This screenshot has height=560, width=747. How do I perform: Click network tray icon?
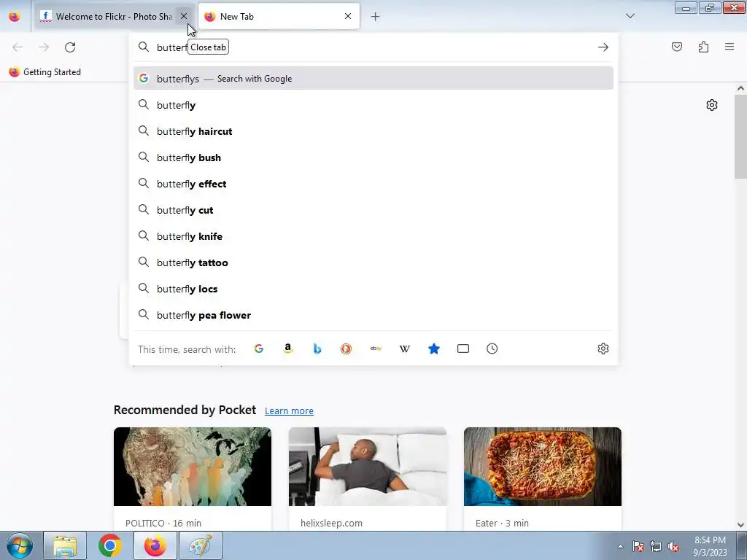click(x=656, y=546)
